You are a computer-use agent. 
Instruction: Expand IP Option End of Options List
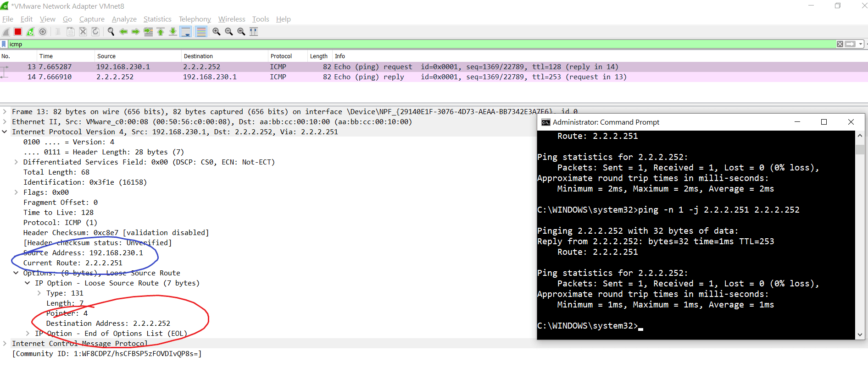click(28, 334)
